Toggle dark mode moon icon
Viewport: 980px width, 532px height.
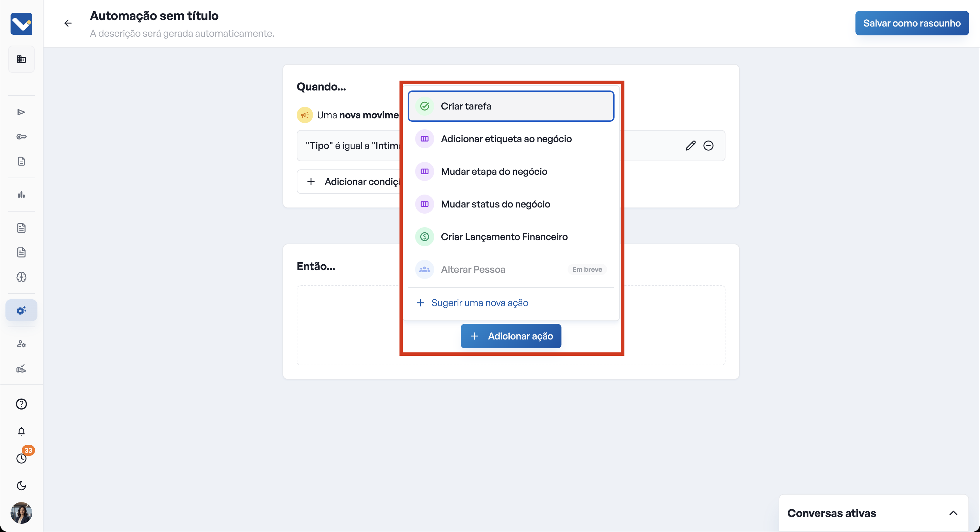[x=21, y=486]
